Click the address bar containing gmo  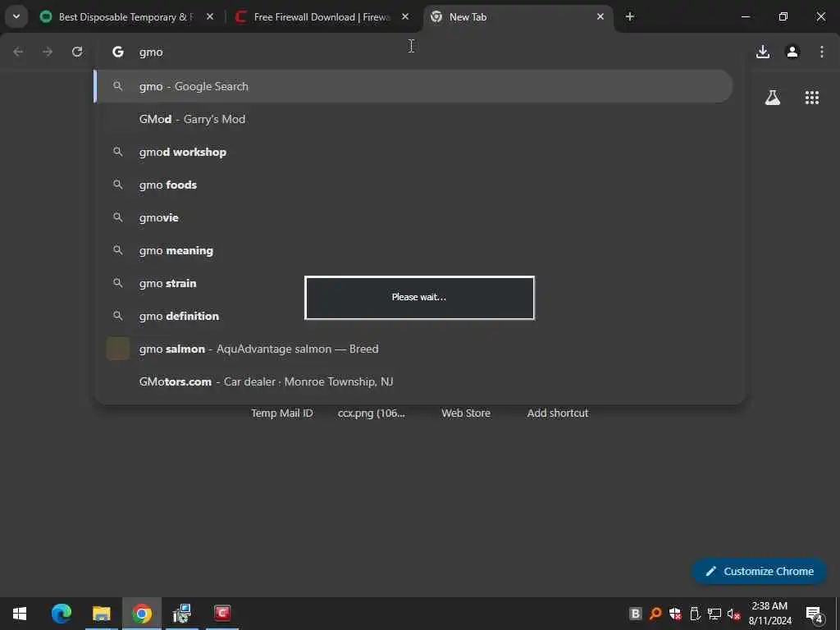pos(418,52)
